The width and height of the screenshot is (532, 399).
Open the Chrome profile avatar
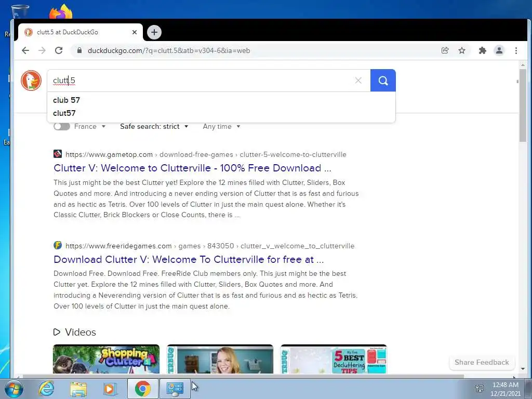pyautogui.click(x=499, y=50)
